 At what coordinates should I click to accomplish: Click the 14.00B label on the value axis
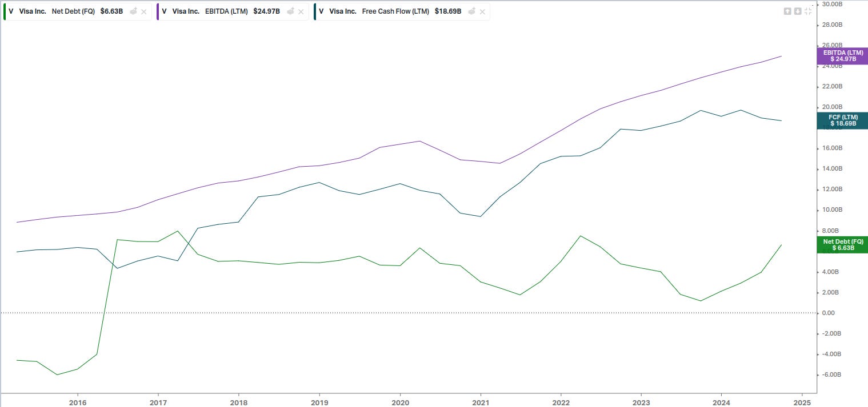click(x=832, y=168)
